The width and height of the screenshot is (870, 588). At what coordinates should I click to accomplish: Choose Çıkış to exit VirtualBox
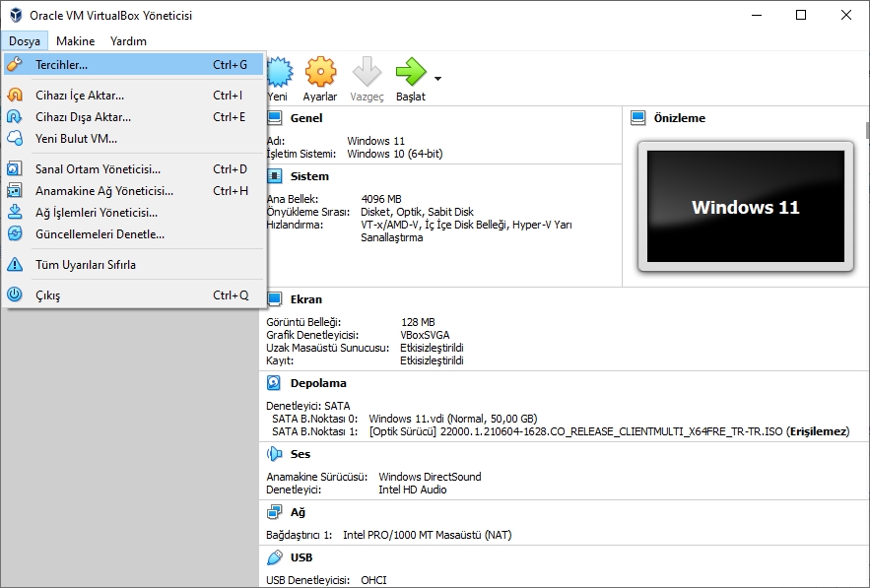134,294
